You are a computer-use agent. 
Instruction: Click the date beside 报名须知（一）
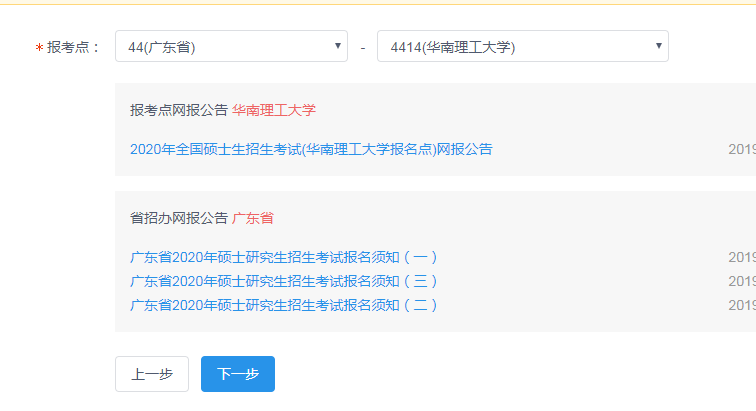tap(742, 257)
